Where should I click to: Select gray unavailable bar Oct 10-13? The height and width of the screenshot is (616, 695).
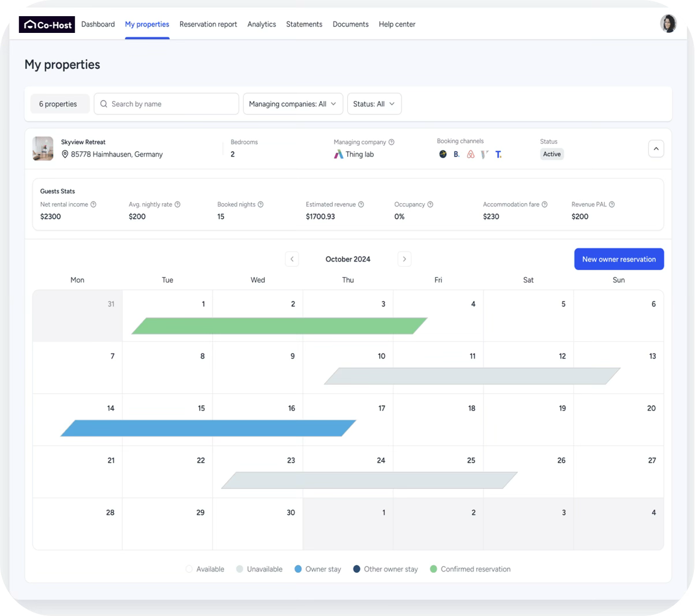(x=473, y=376)
